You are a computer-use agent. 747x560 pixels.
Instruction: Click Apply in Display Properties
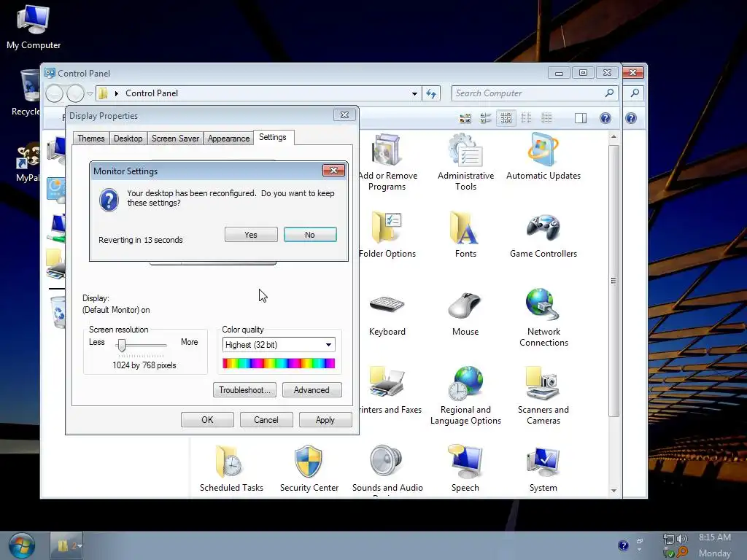tap(325, 420)
